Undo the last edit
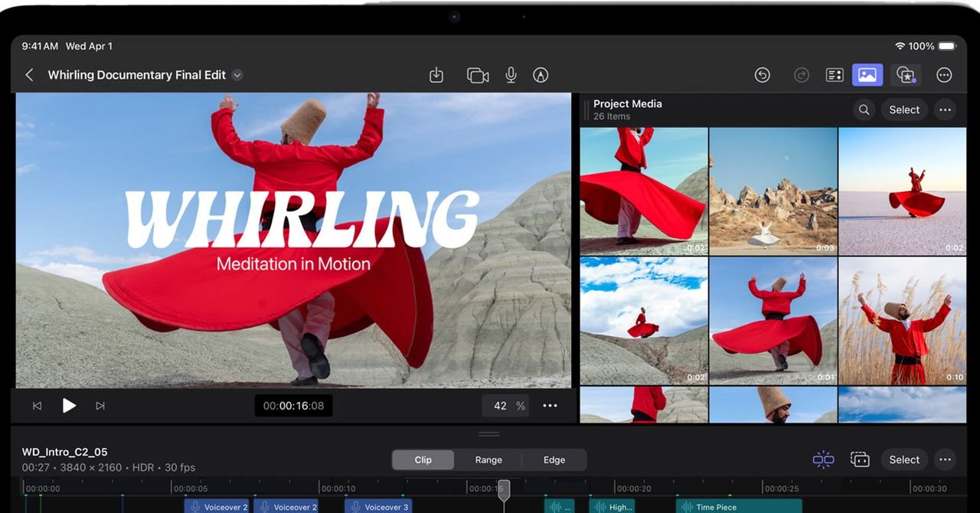This screenshot has width=980, height=513. (762, 74)
